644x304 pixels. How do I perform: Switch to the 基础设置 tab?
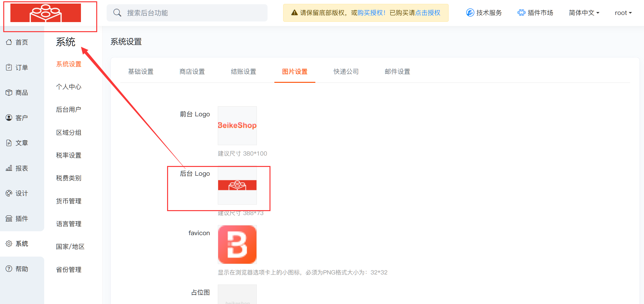coord(140,71)
